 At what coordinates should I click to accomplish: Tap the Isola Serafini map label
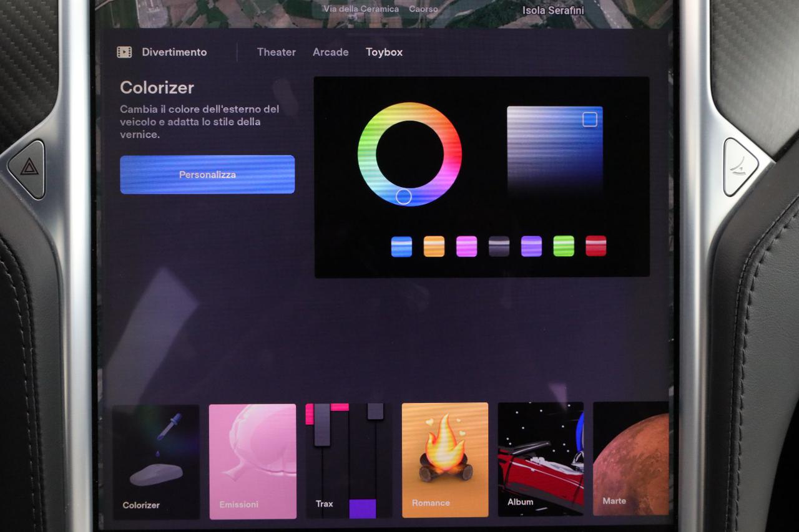[x=553, y=11]
